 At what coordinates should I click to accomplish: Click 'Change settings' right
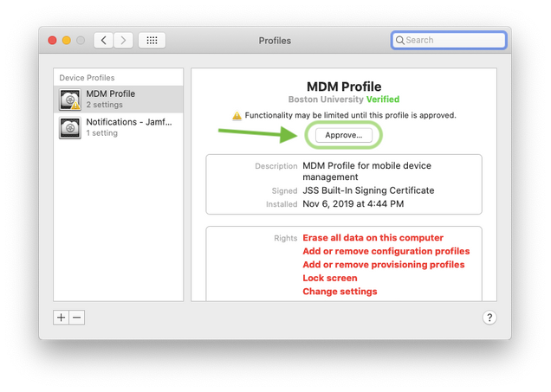pos(340,292)
